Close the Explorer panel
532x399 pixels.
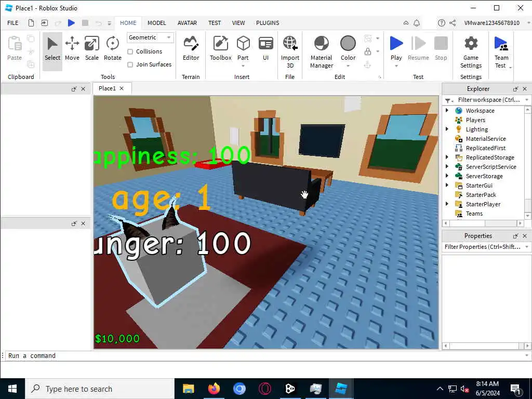coord(525,89)
